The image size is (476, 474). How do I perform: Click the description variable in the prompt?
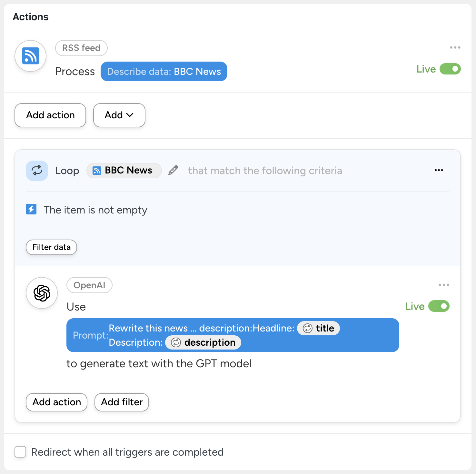(203, 342)
